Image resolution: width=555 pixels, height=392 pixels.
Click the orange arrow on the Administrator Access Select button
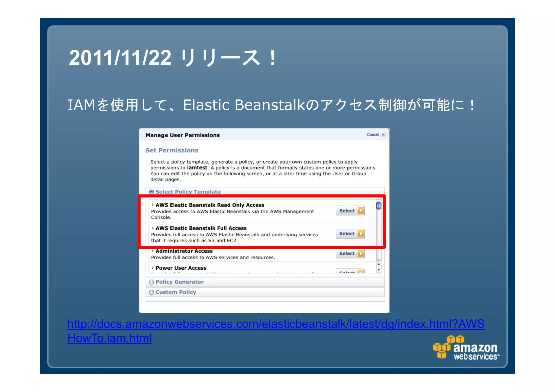point(361,253)
